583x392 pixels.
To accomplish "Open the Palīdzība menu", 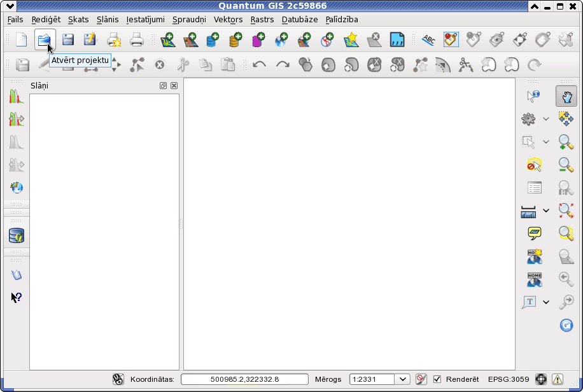I will pyautogui.click(x=342, y=19).
